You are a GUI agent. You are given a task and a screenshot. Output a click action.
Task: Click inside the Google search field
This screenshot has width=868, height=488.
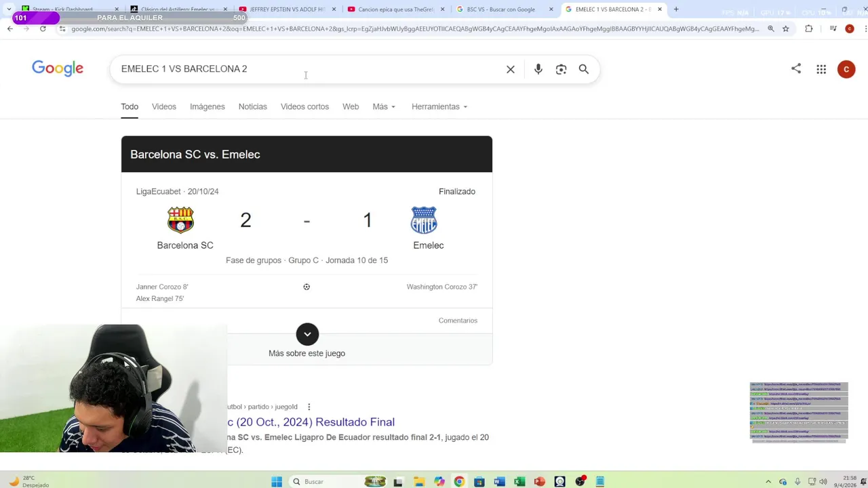[x=305, y=69]
